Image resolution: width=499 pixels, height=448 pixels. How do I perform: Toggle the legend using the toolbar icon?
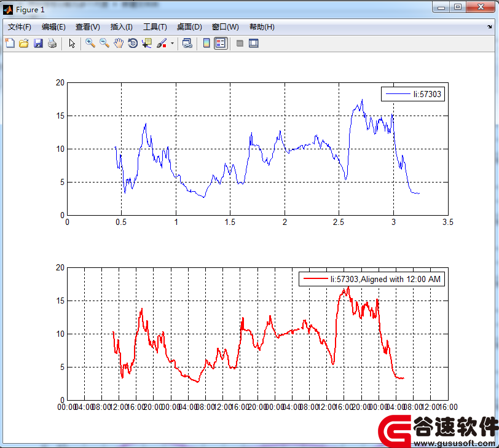221,43
